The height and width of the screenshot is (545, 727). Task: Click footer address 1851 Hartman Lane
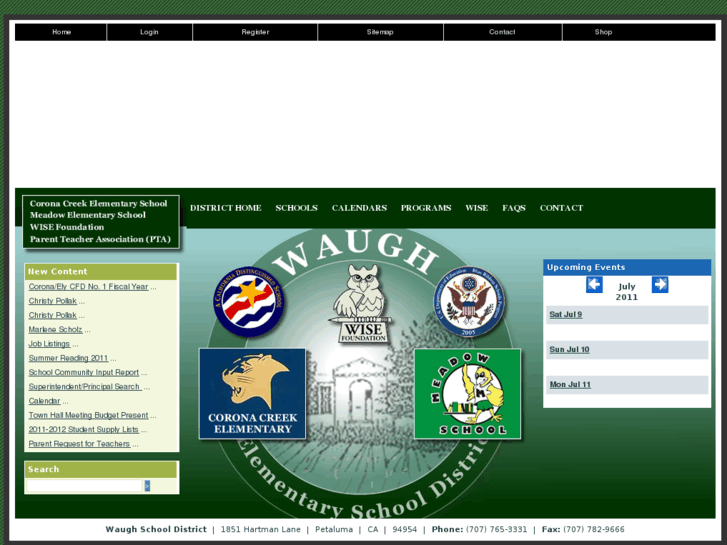click(261, 529)
